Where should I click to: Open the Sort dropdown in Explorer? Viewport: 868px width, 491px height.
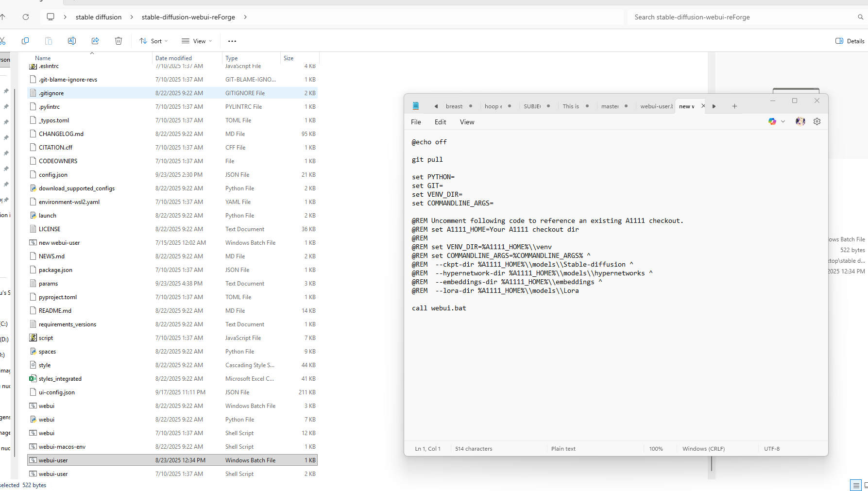point(153,41)
